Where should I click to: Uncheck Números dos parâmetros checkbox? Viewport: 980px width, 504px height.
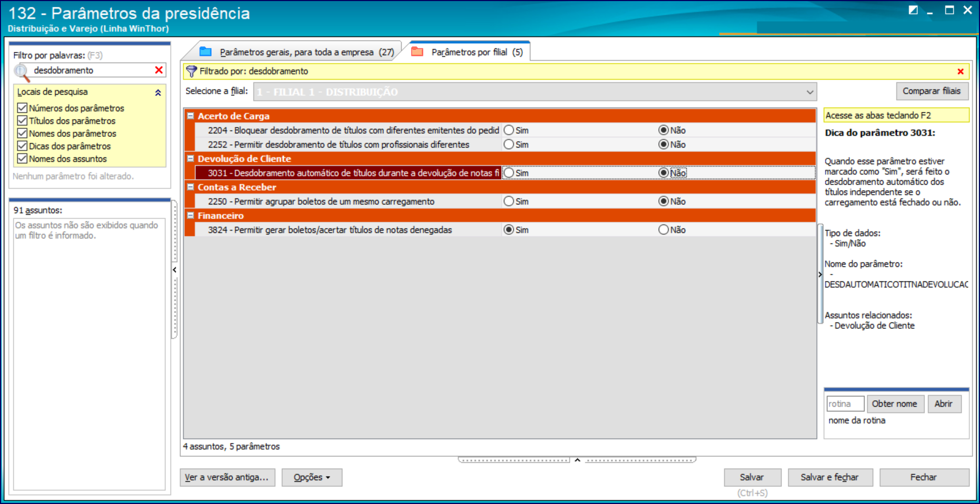(x=22, y=108)
